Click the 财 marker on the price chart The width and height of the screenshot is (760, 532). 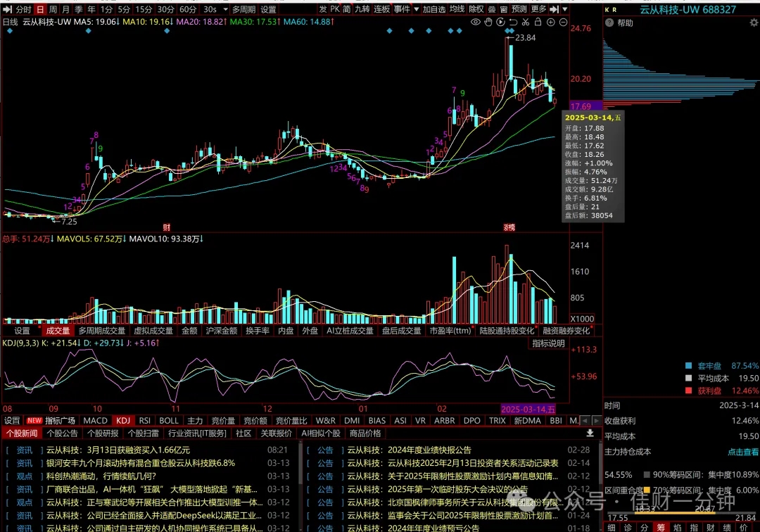click(167, 227)
